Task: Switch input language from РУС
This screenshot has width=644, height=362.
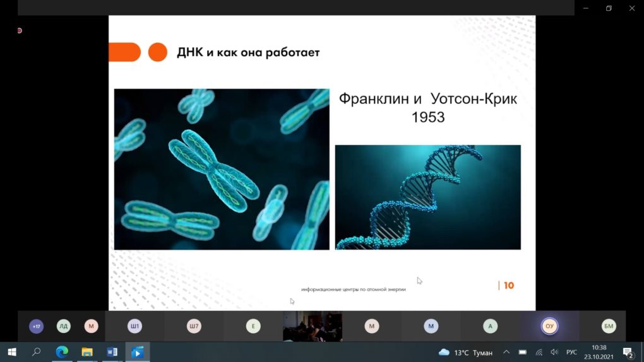Action: click(x=571, y=352)
